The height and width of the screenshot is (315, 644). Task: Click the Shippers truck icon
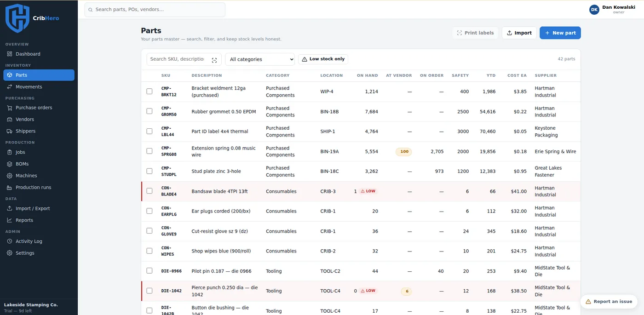(10, 131)
